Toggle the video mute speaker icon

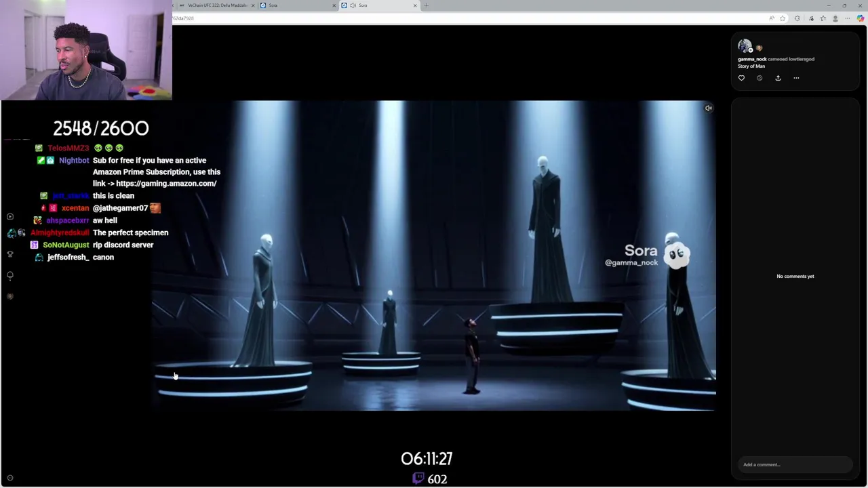point(708,108)
